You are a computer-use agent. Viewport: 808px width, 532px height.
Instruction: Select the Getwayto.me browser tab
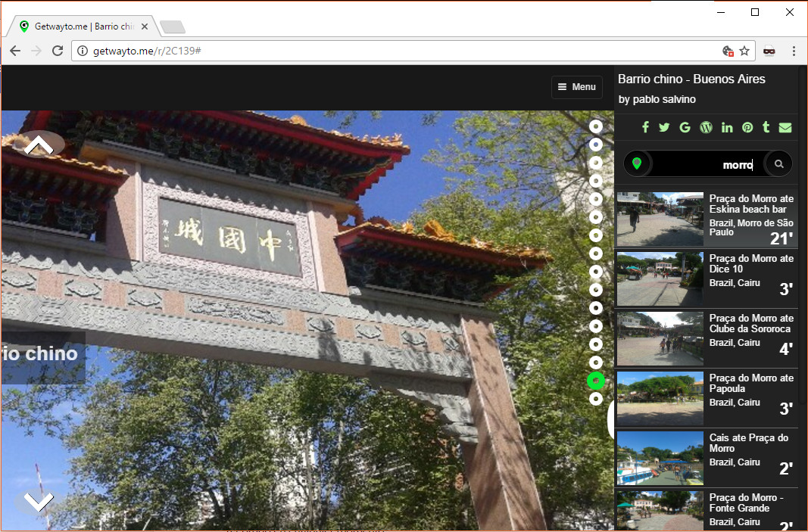83,26
